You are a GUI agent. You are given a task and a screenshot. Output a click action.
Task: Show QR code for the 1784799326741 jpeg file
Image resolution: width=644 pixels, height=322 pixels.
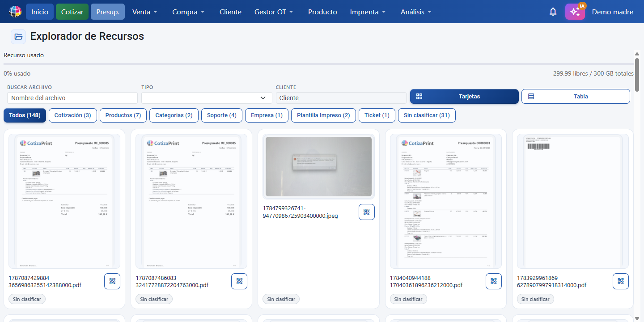click(367, 212)
